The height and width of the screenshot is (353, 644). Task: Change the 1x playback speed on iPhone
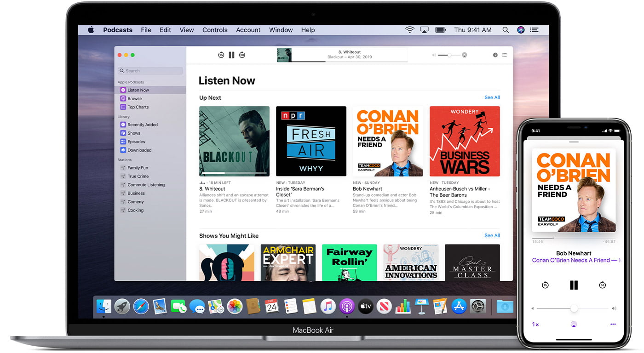(x=535, y=324)
